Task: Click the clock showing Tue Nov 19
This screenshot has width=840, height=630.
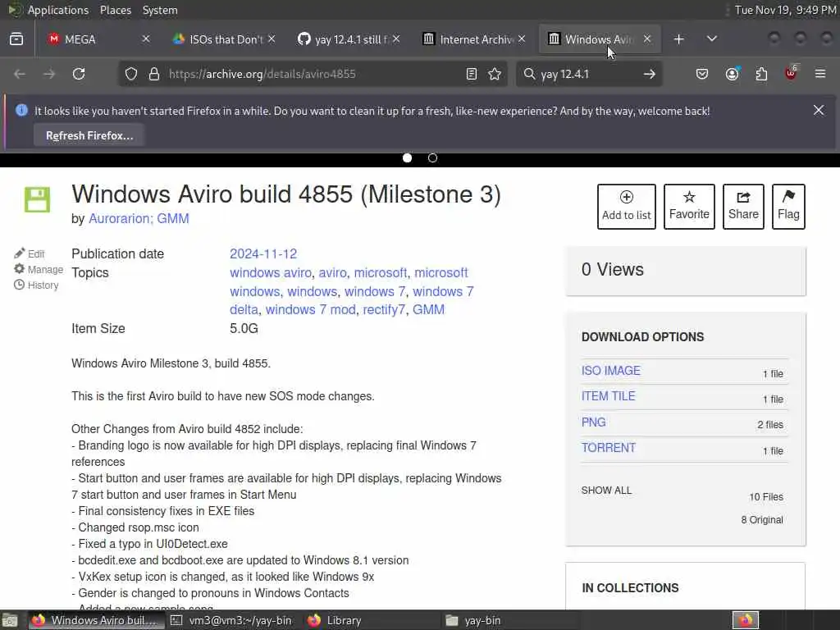Action: coord(785,10)
